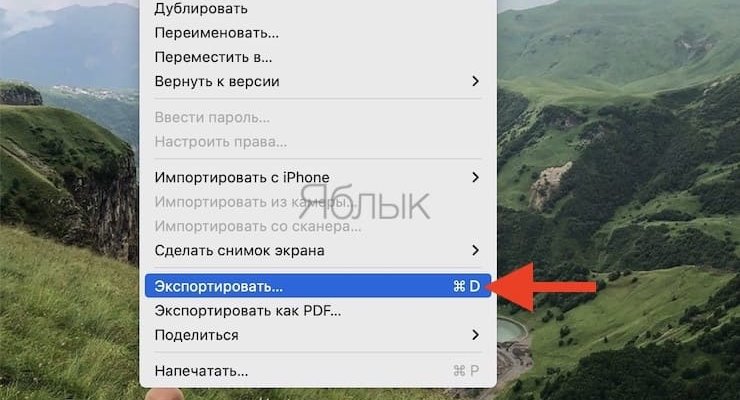Select the Дублировать menu item
The image size is (740, 400).
[318, 8]
